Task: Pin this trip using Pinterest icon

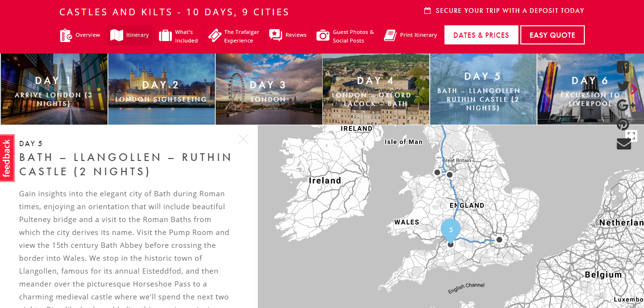Action: point(623,125)
